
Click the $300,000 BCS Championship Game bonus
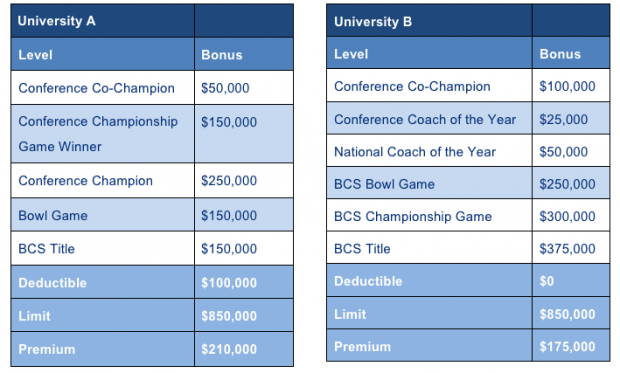pyautogui.click(x=567, y=216)
